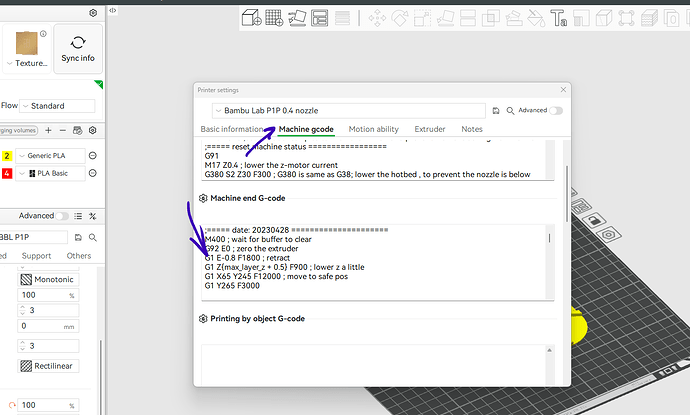Click the reset arrow beside bottom 100 %
The height and width of the screenshot is (415, 690).
tap(12, 405)
